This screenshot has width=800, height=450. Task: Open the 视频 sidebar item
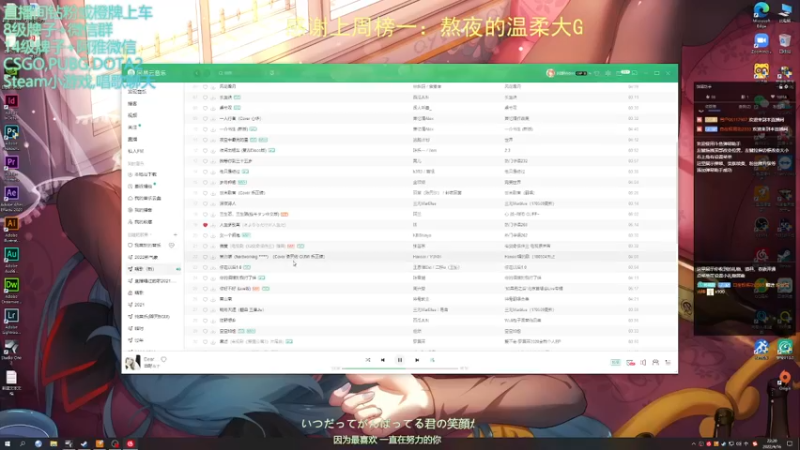(x=133, y=115)
